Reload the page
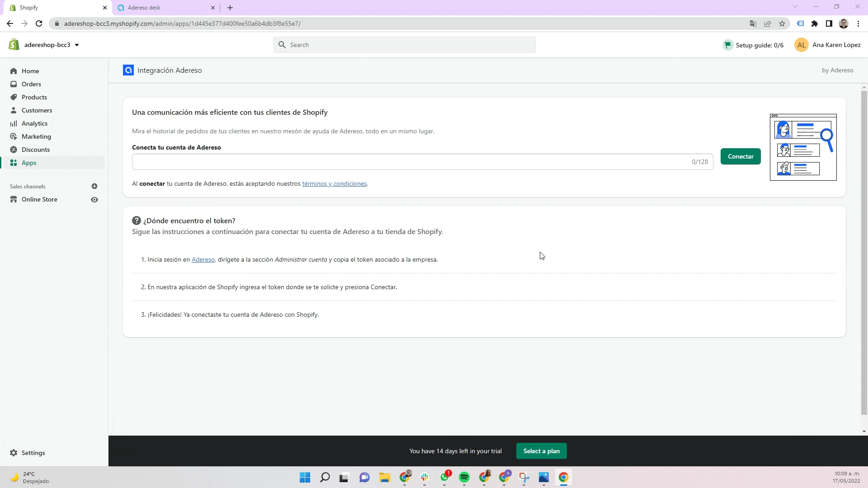Image resolution: width=868 pixels, height=488 pixels. 39,23
